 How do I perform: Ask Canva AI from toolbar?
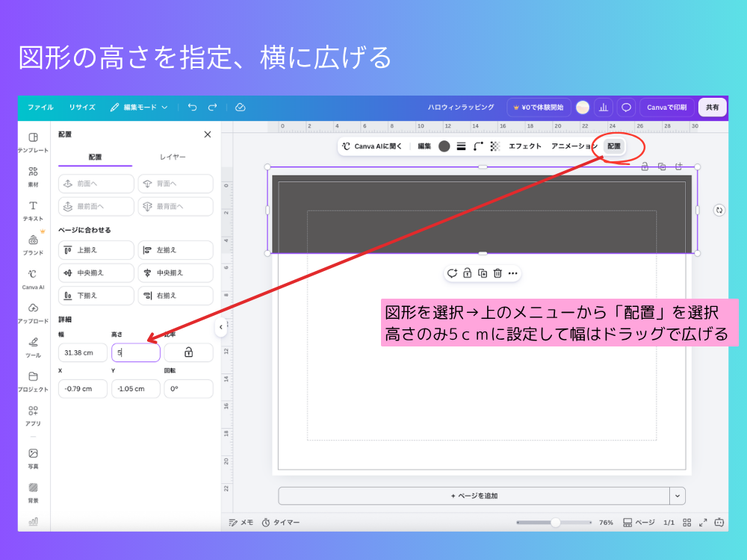(x=373, y=146)
